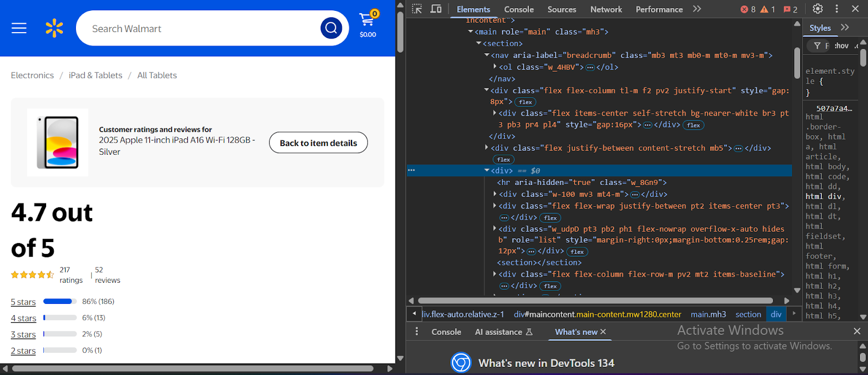Click the Walmart spark logo
868x375 pixels.
tap(54, 28)
